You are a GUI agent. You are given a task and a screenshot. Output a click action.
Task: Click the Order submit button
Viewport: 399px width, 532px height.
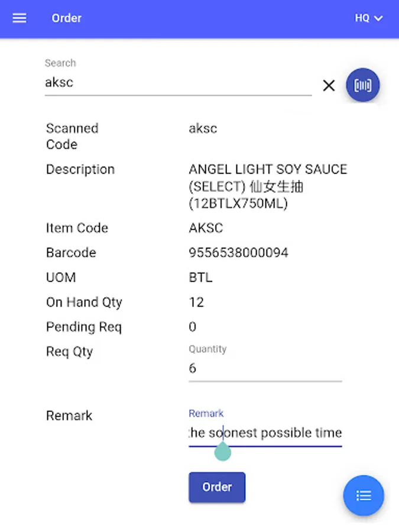pyautogui.click(x=217, y=487)
